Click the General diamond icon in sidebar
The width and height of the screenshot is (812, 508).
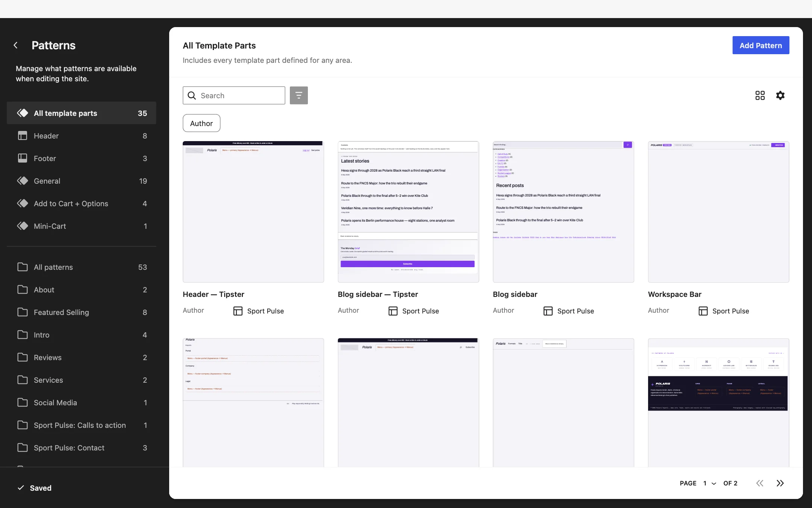(x=23, y=181)
